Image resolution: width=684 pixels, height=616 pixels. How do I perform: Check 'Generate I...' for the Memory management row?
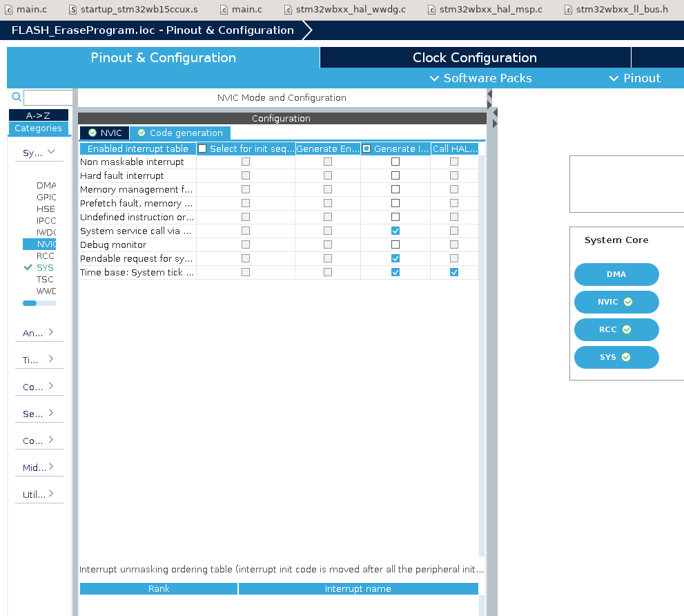point(395,189)
